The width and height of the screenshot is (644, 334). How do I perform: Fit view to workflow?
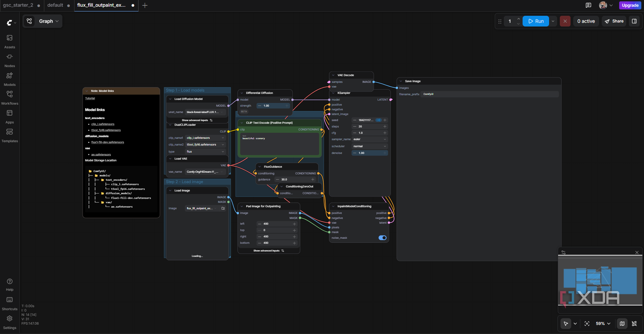point(587,323)
